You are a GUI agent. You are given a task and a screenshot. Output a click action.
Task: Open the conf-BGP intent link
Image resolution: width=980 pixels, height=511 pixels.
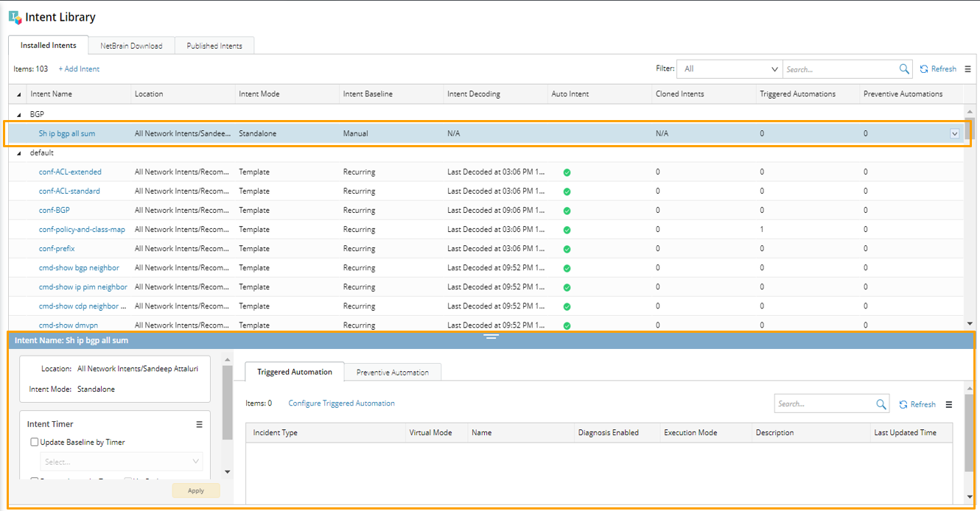[x=55, y=211]
